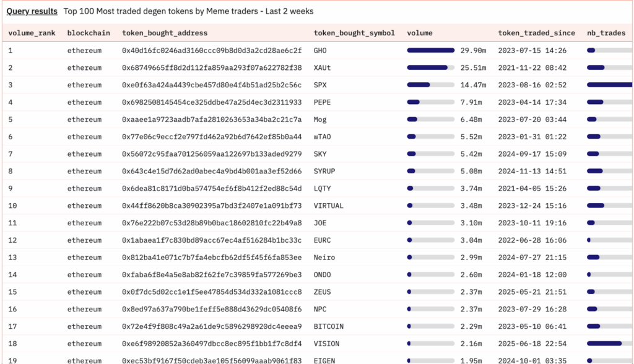
Task: Open the Query results link
Action: (x=32, y=11)
